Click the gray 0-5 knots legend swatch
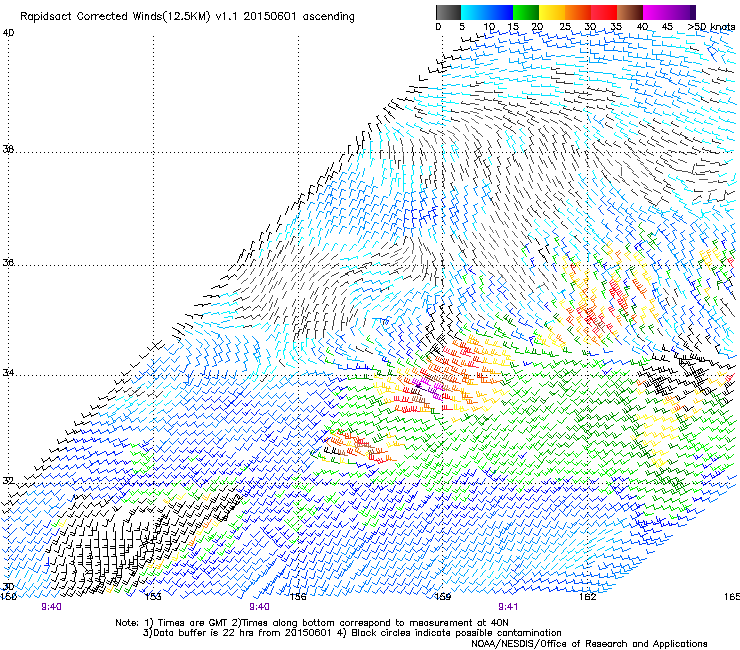 point(448,12)
